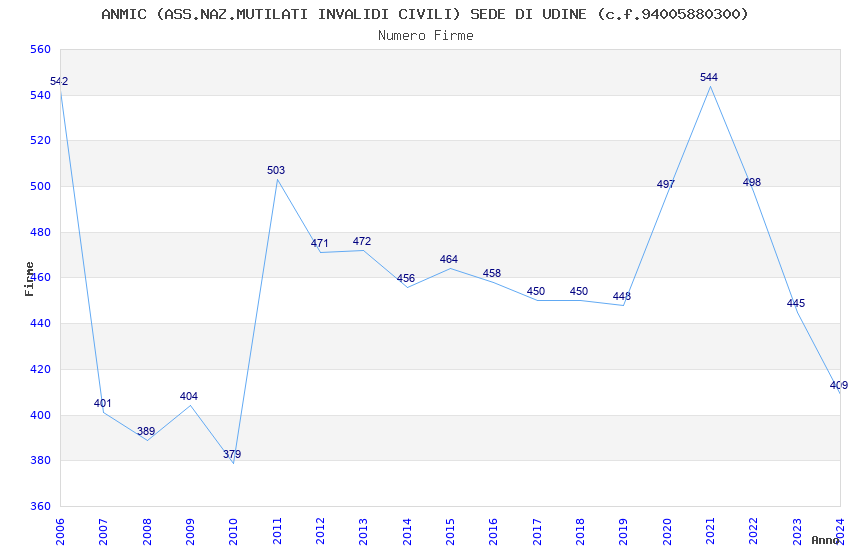This screenshot has height=550, width=850.
Task: Click the 450 label above 2018
Action: 579,291
